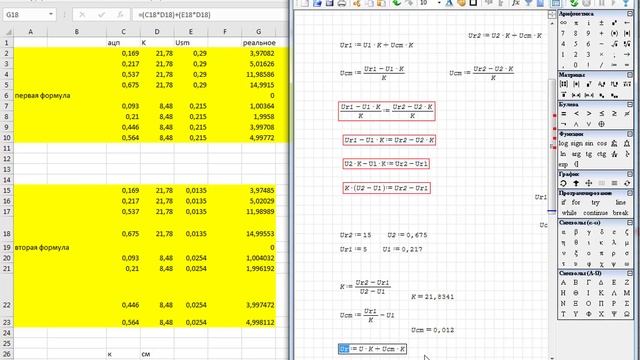Select Excel column D header

click(157, 31)
